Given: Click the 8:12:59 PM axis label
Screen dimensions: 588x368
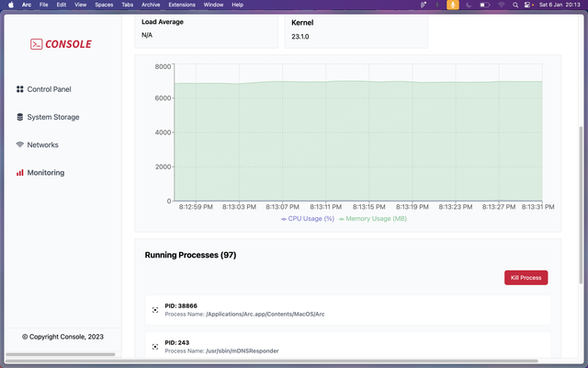Looking at the screenshot, I should [x=196, y=207].
